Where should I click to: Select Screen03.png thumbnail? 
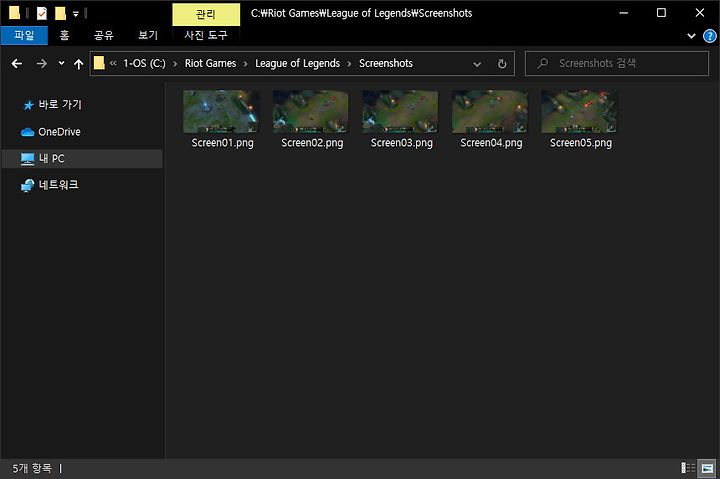coord(400,111)
